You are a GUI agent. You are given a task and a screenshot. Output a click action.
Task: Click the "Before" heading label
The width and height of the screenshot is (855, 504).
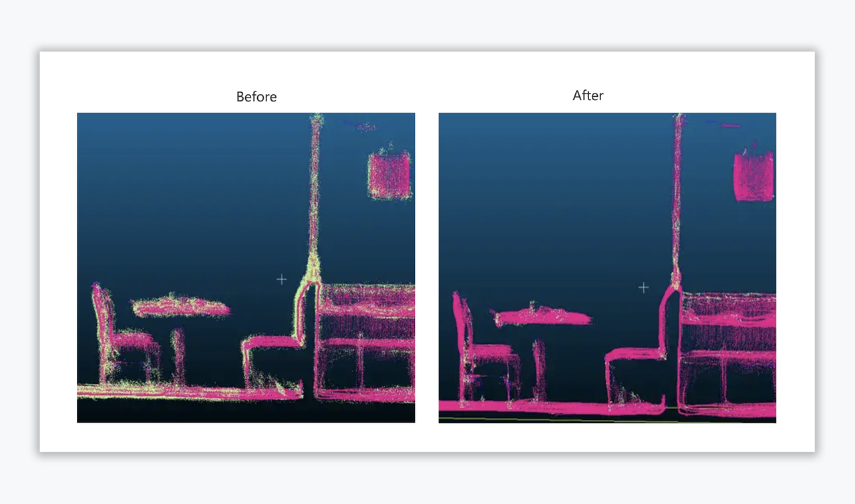click(x=256, y=97)
